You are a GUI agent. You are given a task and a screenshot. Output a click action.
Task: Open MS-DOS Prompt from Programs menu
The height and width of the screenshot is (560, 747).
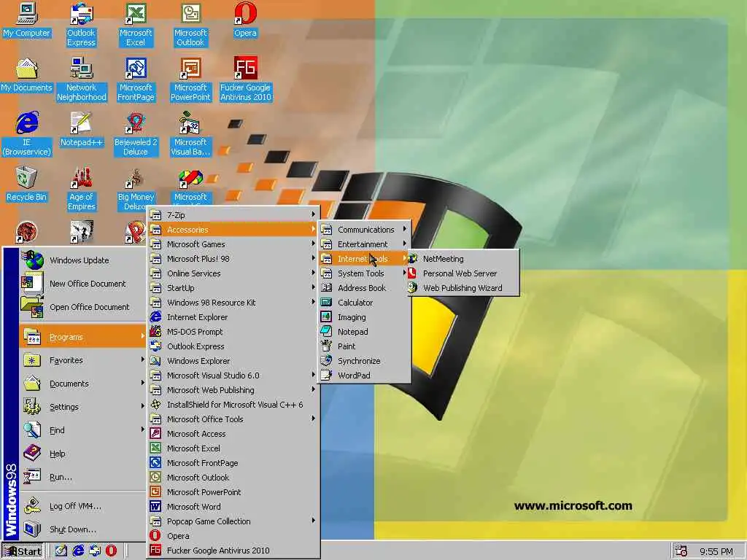233,332
